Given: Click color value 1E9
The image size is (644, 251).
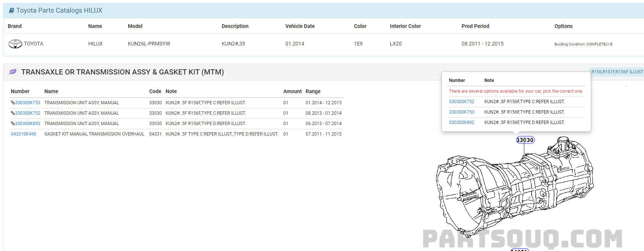Looking at the screenshot, I should pos(358,44).
